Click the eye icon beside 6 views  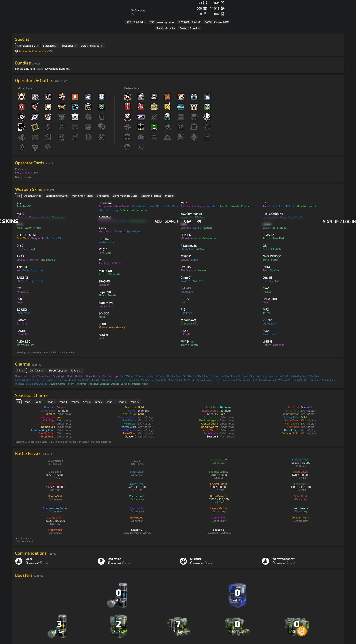tap(132, 10)
